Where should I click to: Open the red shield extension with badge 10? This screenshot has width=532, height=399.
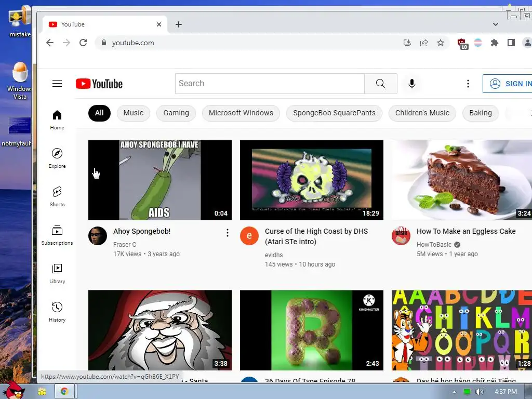[x=462, y=44]
